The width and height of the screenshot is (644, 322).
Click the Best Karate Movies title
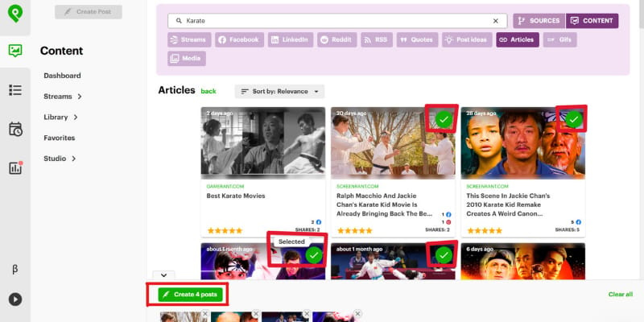pyautogui.click(x=236, y=196)
